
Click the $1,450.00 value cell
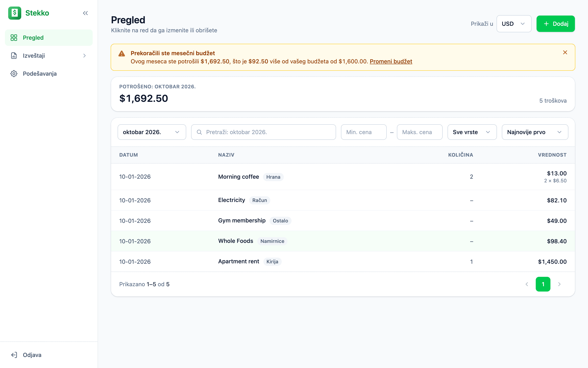[552, 262]
